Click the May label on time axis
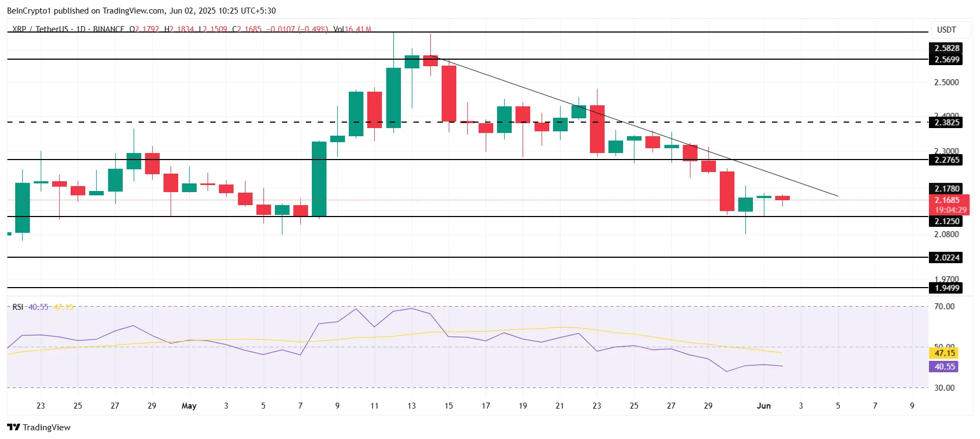The height and width of the screenshot is (439, 980). click(189, 406)
